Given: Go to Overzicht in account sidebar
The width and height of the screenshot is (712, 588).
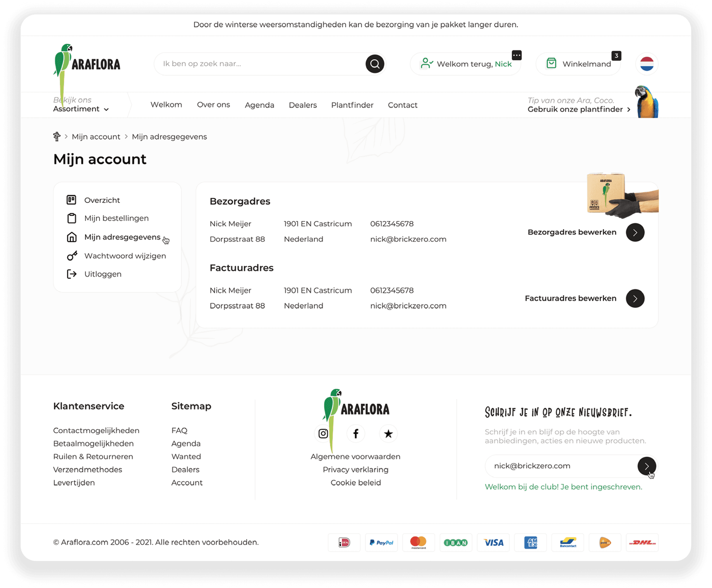Looking at the screenshot, I should [102, 200].
